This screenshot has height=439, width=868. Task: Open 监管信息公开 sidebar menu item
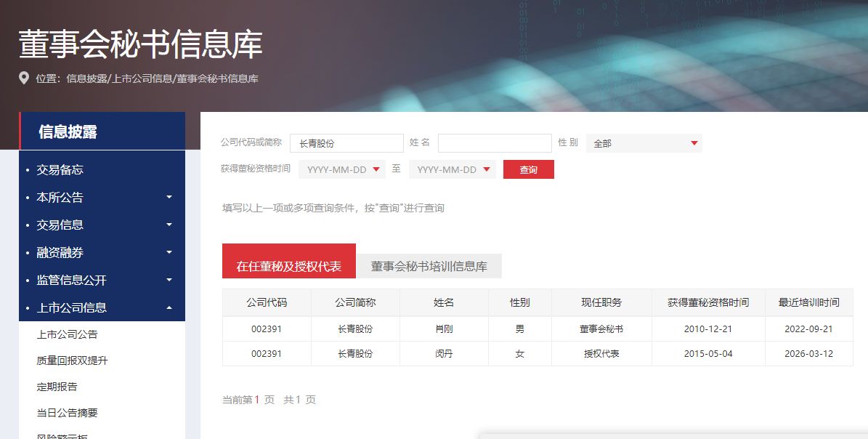click(71, 280)
